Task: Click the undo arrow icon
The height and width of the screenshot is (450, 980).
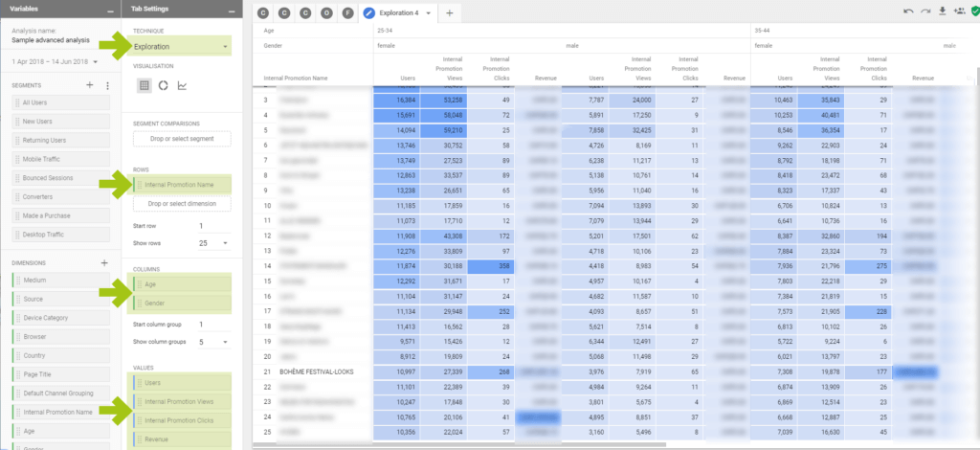Action: 907,11
